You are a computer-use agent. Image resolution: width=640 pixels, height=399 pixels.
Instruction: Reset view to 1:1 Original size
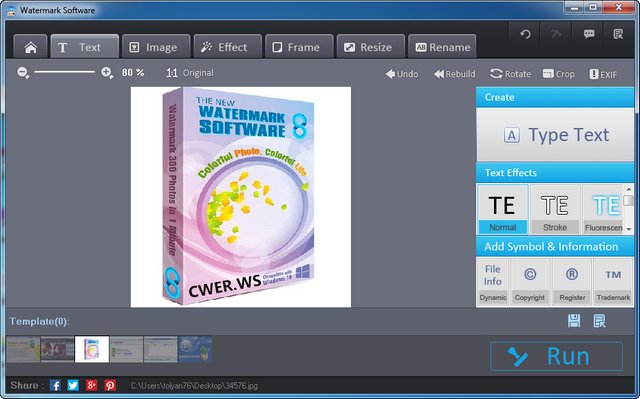[x=190, y=73]
